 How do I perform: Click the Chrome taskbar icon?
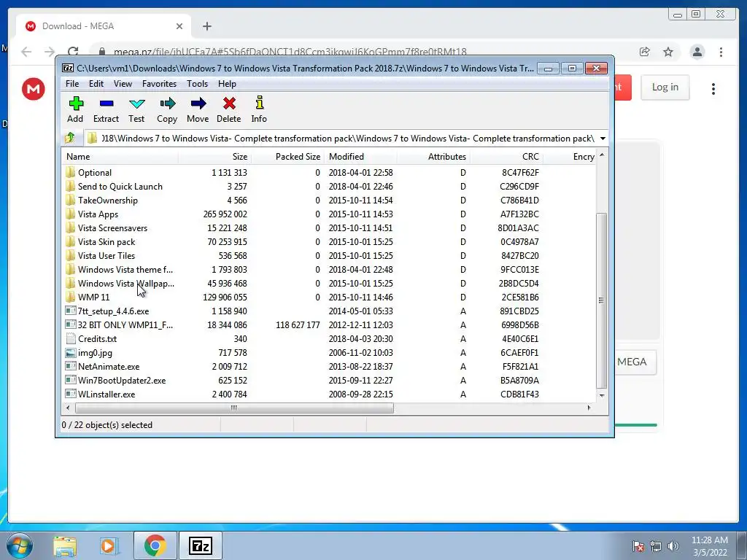coord(155,545)
